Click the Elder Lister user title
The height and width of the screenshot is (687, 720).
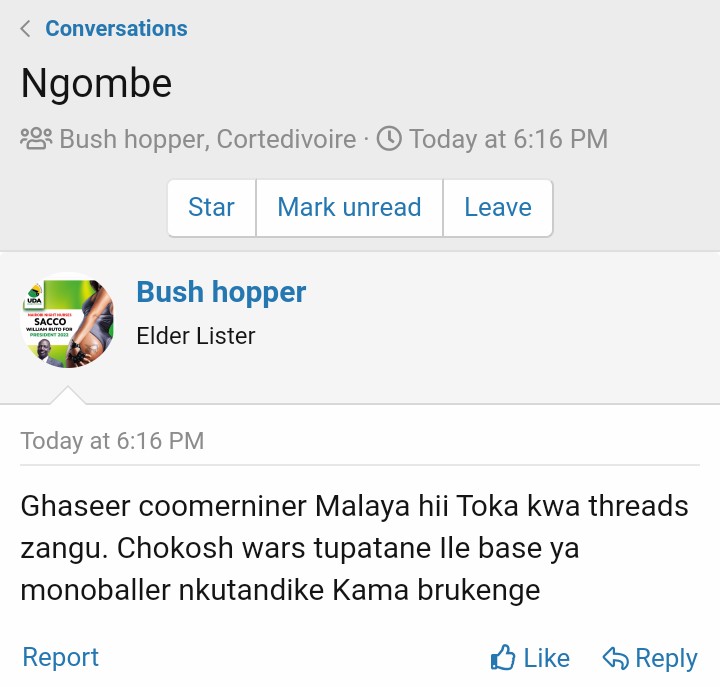[196, 336]
